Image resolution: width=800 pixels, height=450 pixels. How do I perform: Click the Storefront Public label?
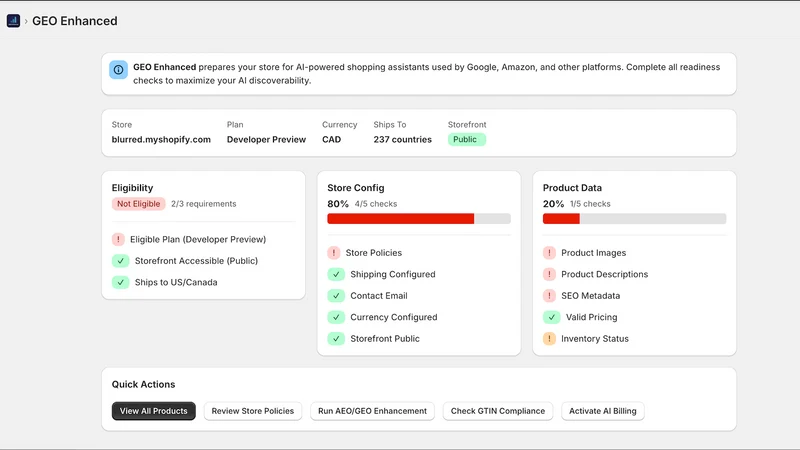(x=385, y=338)
